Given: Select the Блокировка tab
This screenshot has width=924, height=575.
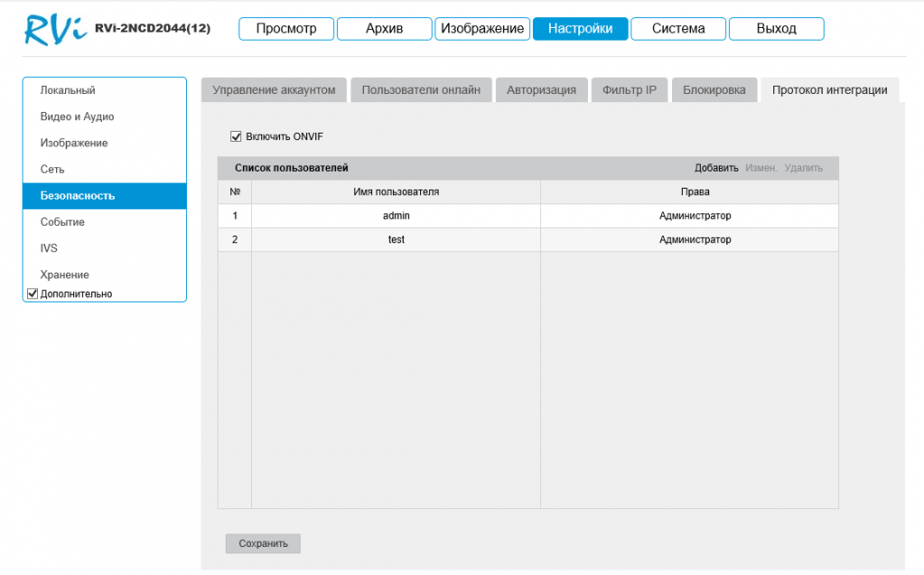Looking at the screenshot, I should pyautogui.click(x=714, y=90).
